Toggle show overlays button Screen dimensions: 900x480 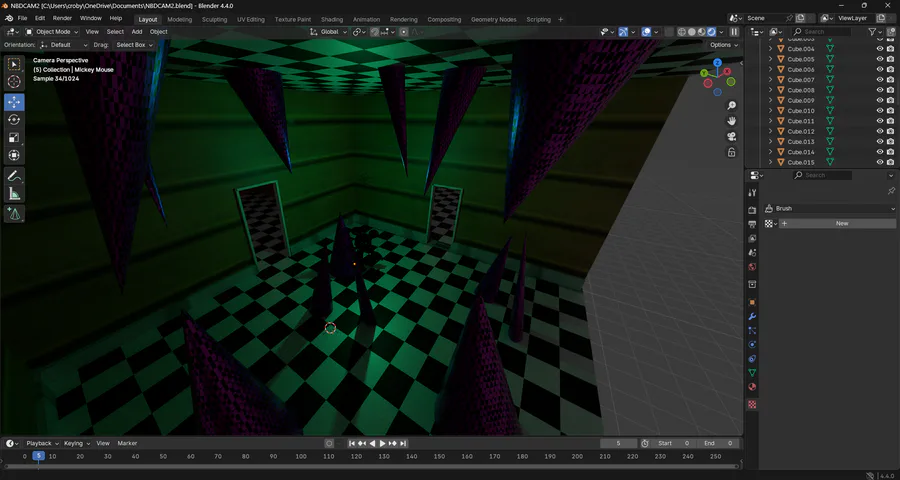[x=646, y=32]
